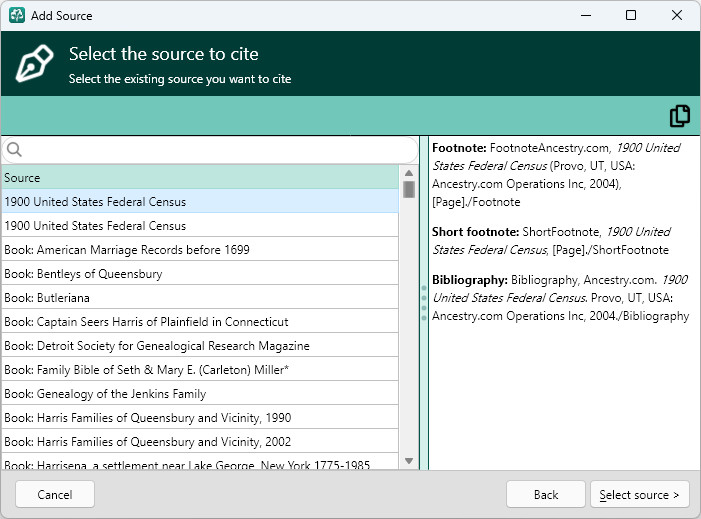The width and height of the screenshot is (701, 519).
Task: Select Book: Harrisena settlement near Lake George
Action: click(x=200, y=462)
